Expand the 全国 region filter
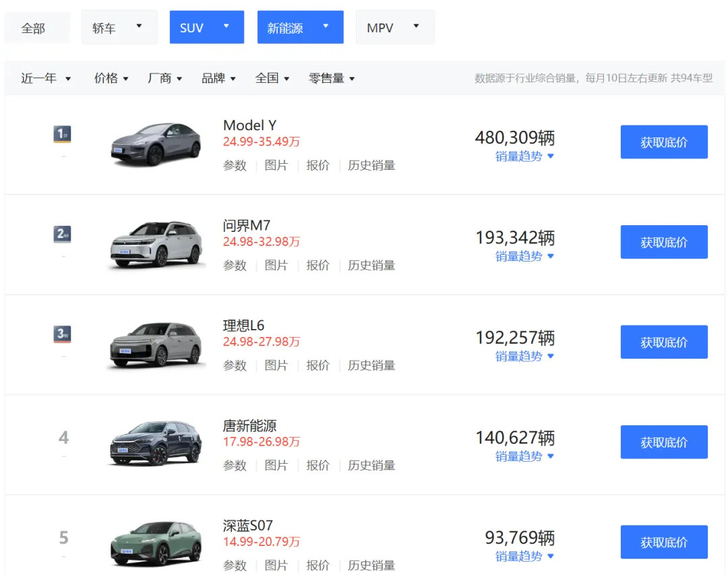 tap(272, 78)
